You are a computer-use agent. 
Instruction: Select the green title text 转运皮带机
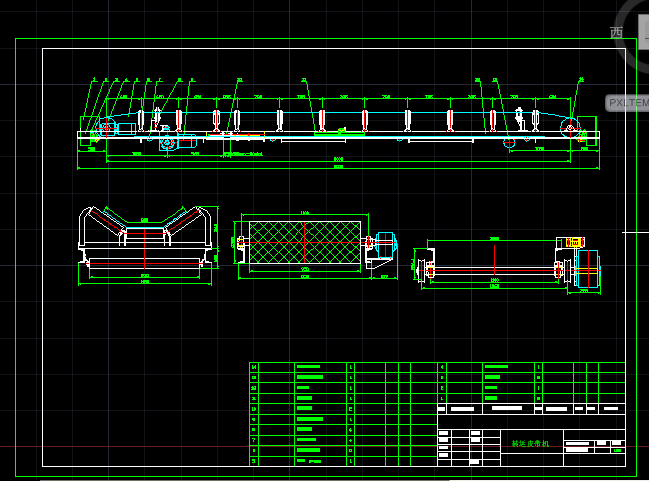530,443
